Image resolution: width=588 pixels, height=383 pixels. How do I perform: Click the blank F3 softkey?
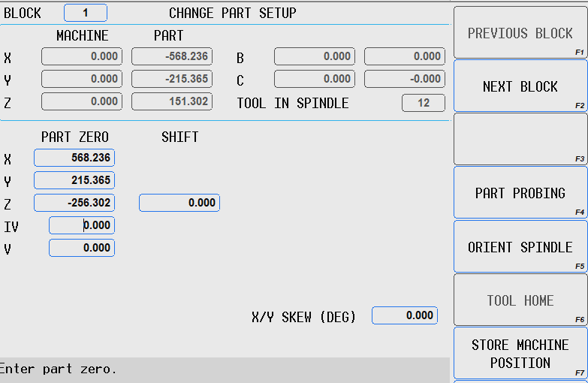[x=520, y=140]
